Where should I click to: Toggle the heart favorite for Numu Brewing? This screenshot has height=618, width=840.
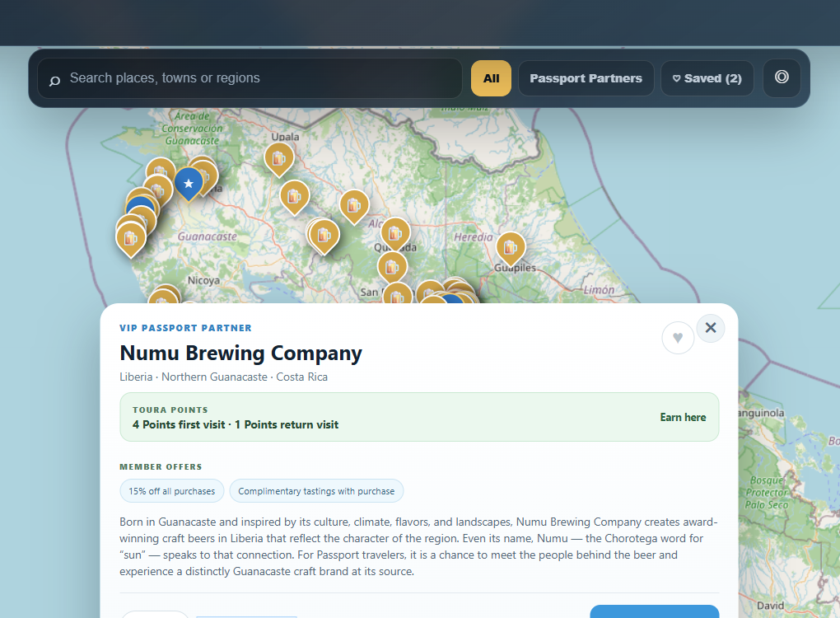coord(678,338)
